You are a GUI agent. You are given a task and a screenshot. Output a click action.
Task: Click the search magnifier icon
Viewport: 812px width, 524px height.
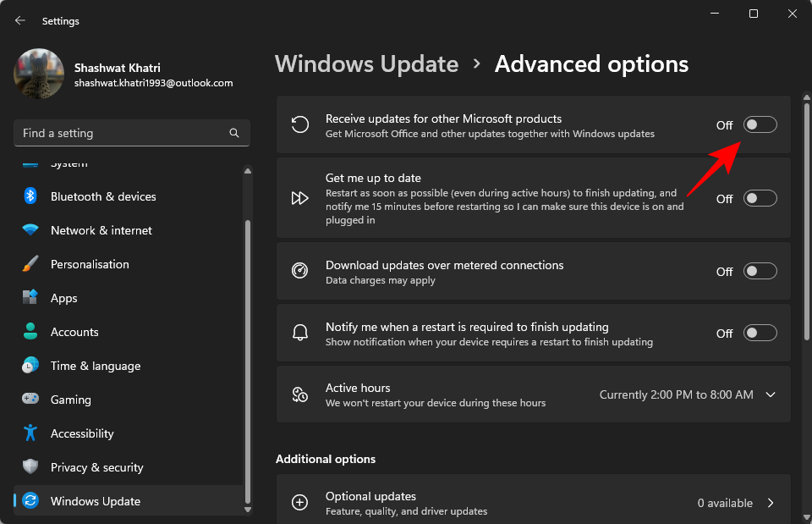click(234, 134)
